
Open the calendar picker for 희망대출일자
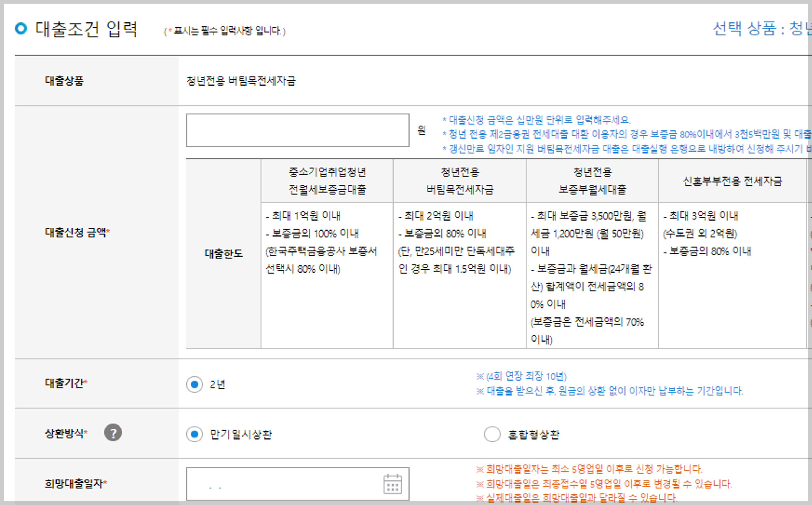click(392, 484)
